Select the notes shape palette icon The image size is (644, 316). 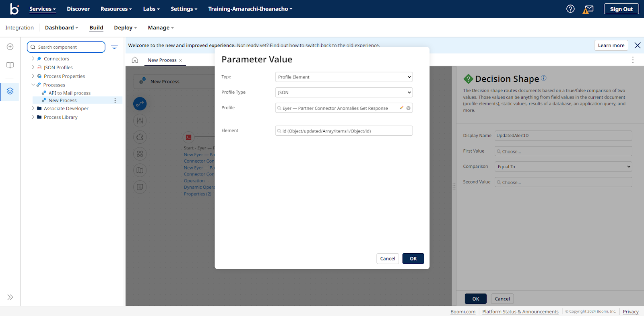(140, 187)
